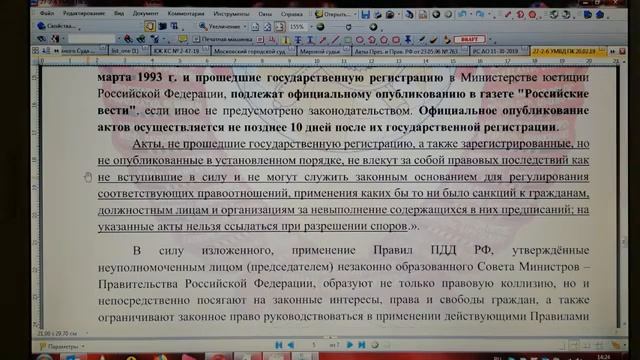Open the Файл menu
Viewport: 640px width, 360px height.
point(47,13)
